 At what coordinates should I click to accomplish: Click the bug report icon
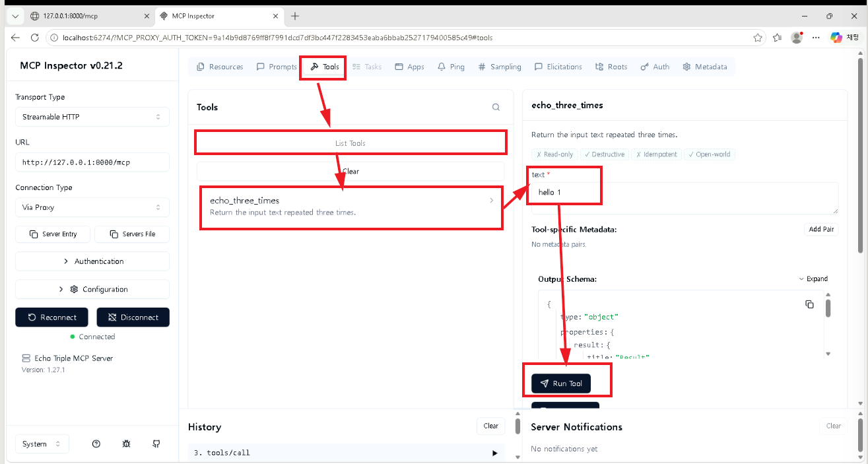point(126,444)
